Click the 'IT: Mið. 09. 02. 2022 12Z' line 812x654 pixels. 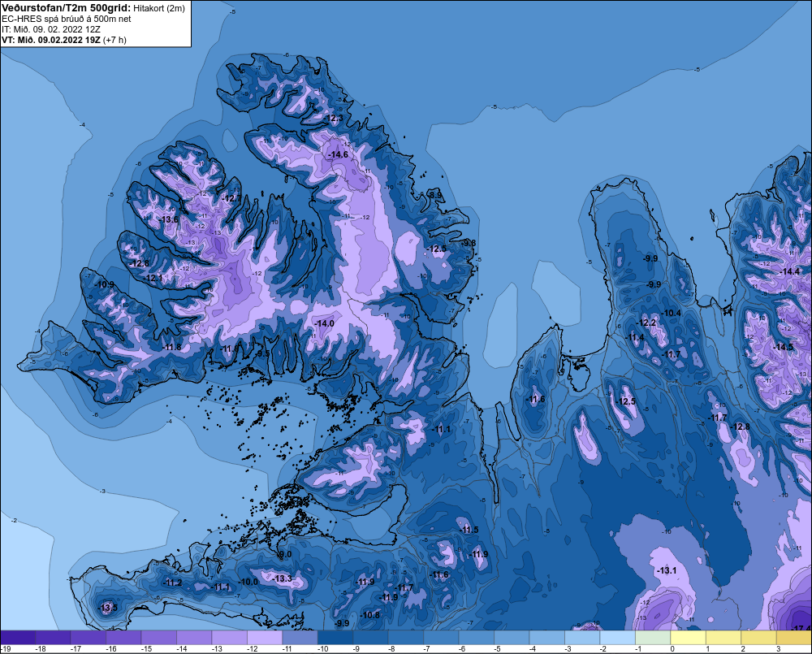coord(50,29)
